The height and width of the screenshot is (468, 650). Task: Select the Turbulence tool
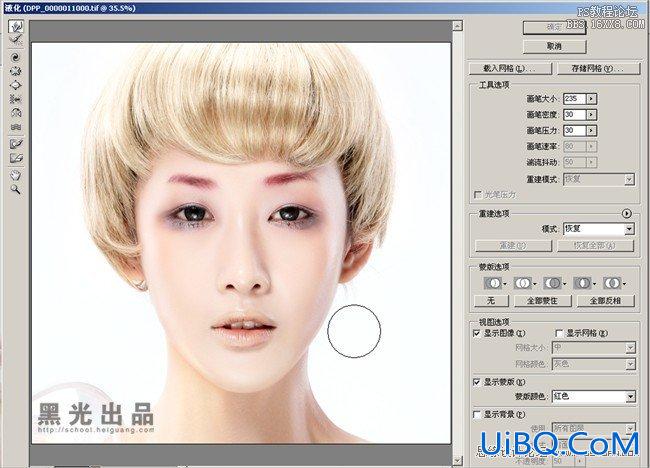click(x=16, y=126)
